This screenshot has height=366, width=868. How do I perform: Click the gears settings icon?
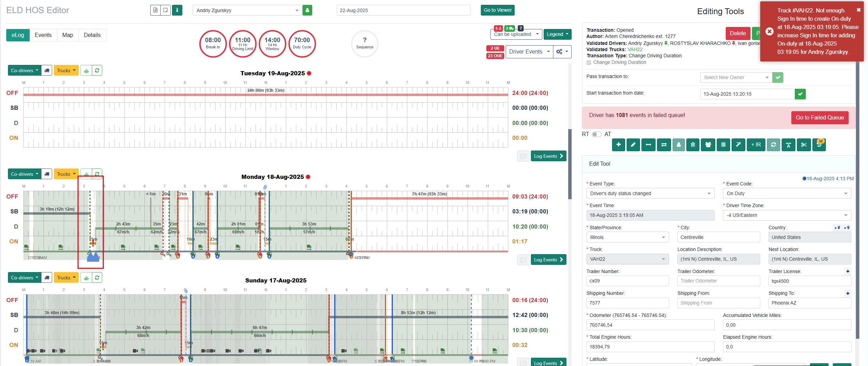(562, 52)
